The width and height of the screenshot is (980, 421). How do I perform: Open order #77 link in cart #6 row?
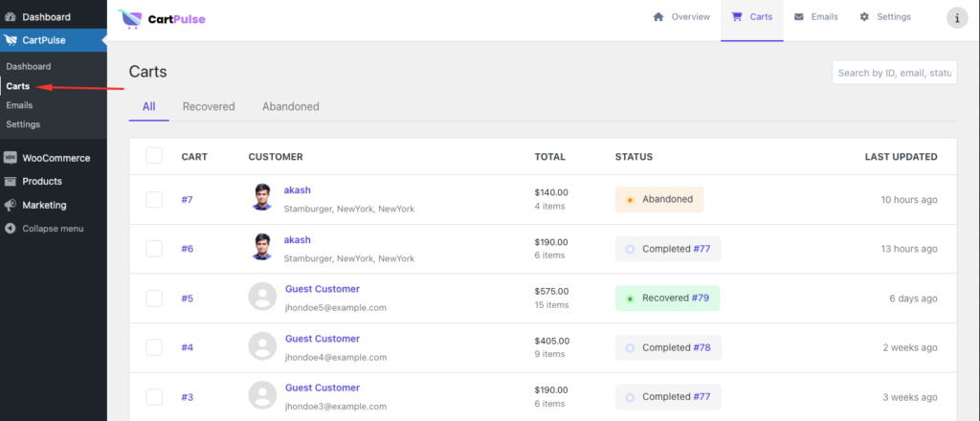[702, 249]
